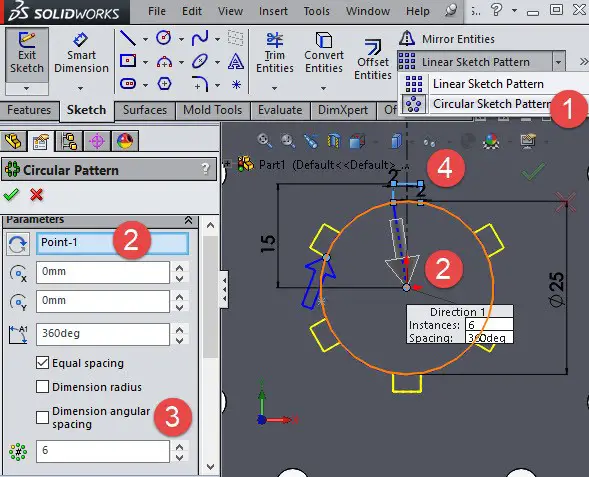Click the property panel scroll down arrow
589x477 pixels.
click(210, 467)
